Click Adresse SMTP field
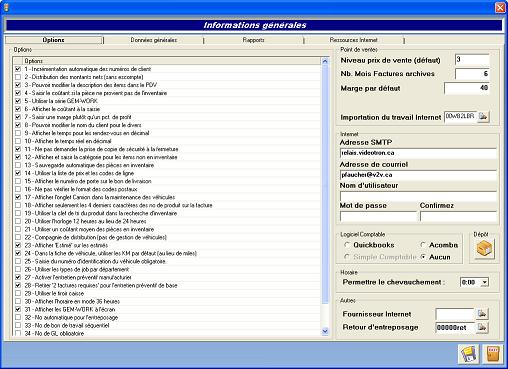This screenshot has height=369, width=508. click(x=418, y=153)
